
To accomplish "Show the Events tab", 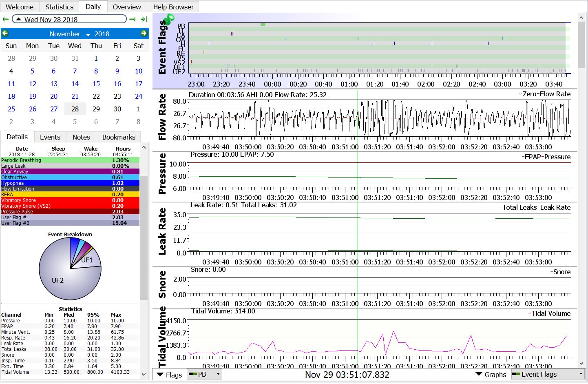I will (50, 137).
